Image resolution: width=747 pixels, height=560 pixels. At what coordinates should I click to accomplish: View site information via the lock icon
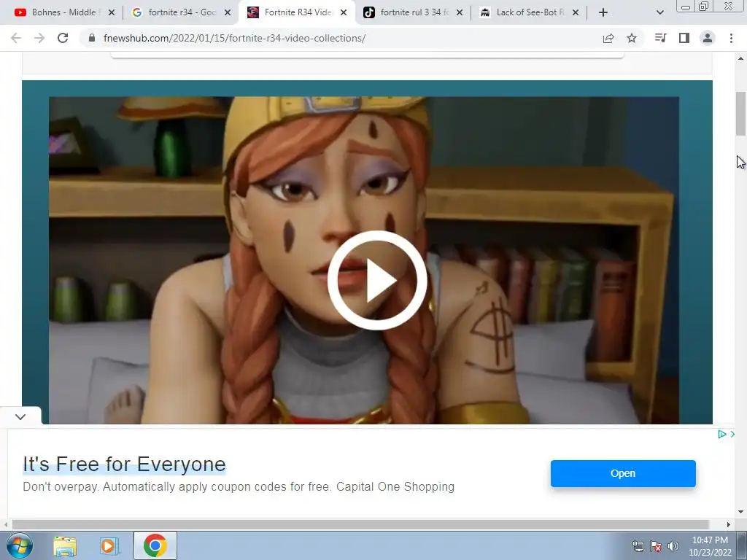pyautogui.click(x=92, y=38)
